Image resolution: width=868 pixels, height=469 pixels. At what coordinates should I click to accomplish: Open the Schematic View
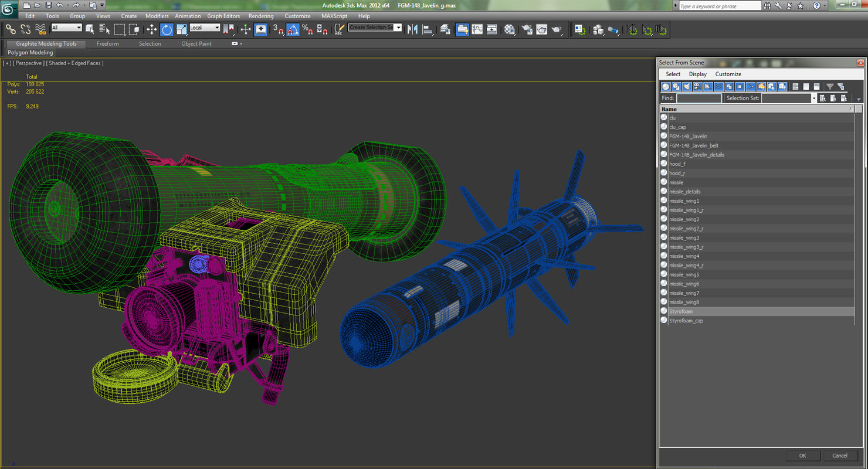tap(492, 29)
